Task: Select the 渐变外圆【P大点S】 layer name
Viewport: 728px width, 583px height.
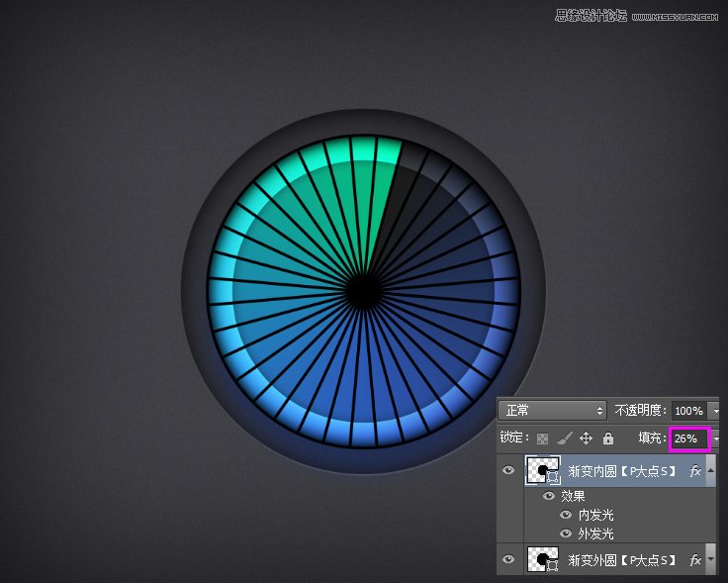Action: [x=621, y=560]
